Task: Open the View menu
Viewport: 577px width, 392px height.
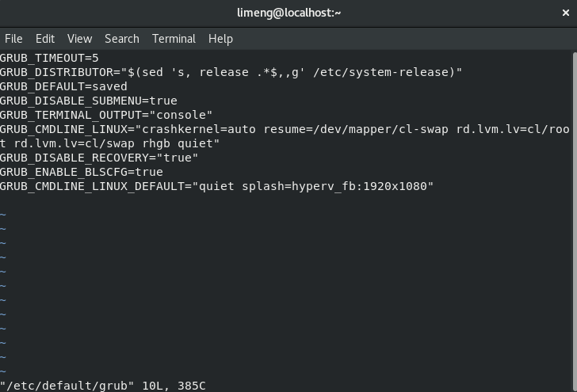Action: tap(79, 38)
